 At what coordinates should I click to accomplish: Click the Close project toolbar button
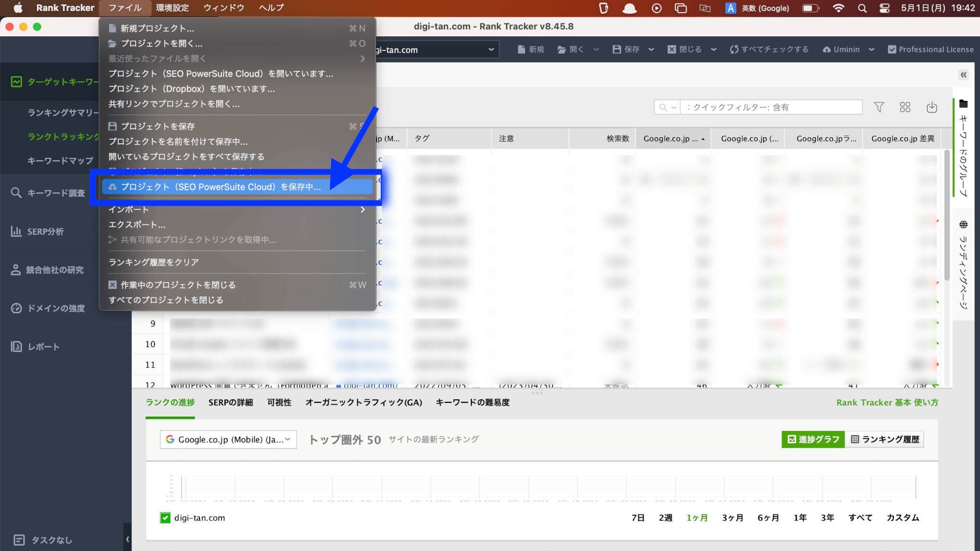(685, 49)
